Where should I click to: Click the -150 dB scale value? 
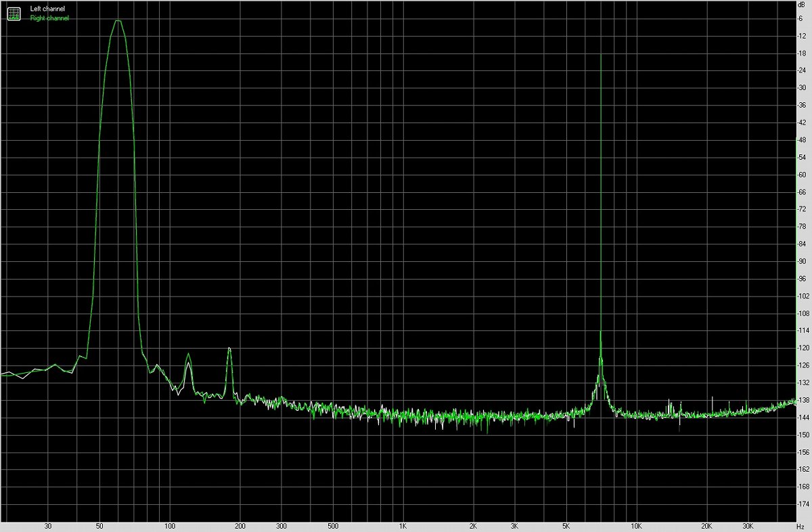tap(803, 435)
